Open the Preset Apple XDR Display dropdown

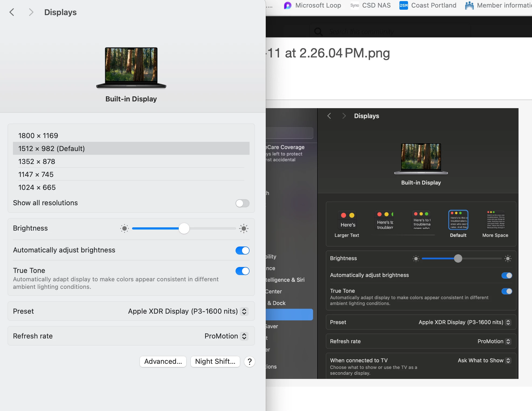pyautogui.click(x=244, y=311)
